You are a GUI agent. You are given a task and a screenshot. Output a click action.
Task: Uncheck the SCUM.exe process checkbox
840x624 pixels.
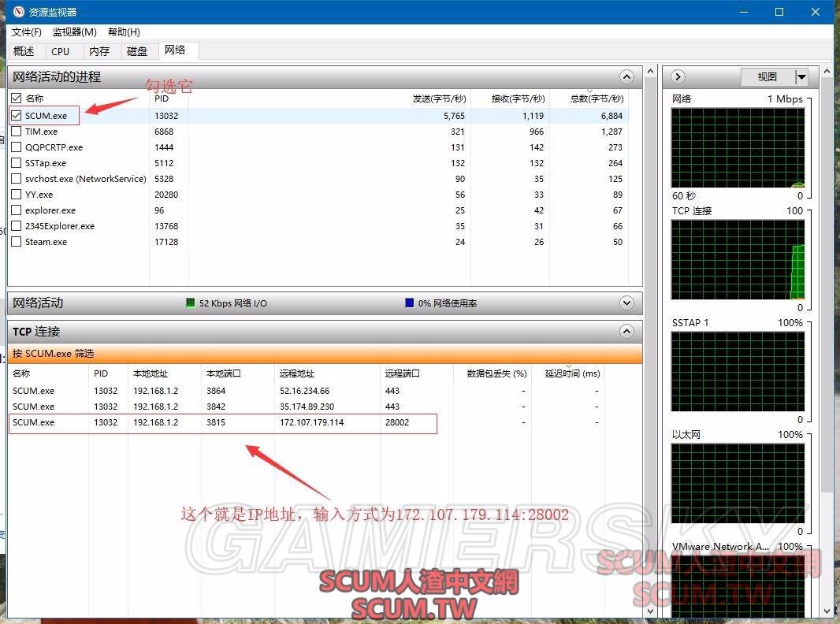click(16, 116)
